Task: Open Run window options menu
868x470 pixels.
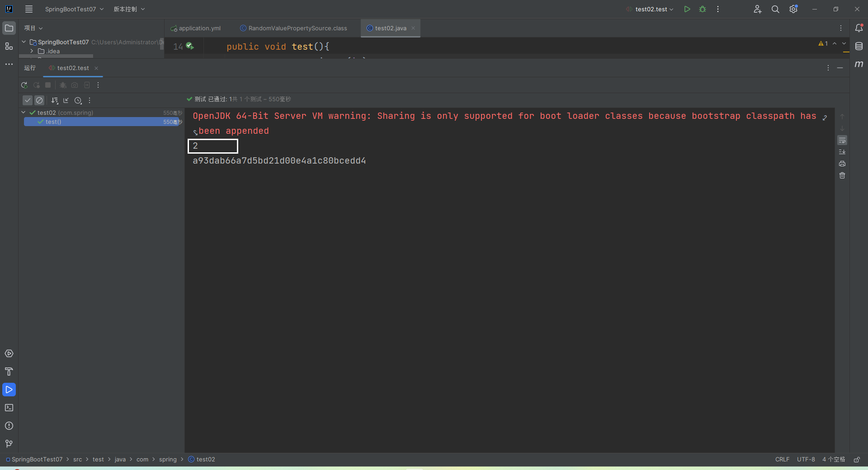Action: click(828, 68)
